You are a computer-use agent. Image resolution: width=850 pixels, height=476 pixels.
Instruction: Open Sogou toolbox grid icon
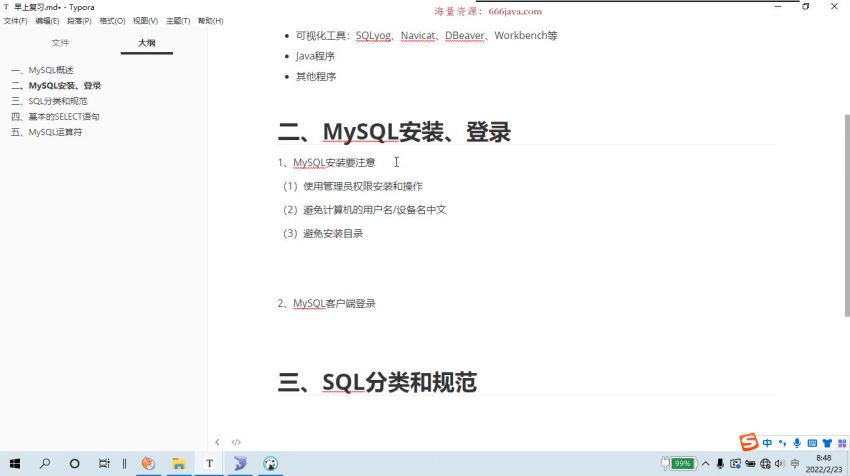point(842,443)
